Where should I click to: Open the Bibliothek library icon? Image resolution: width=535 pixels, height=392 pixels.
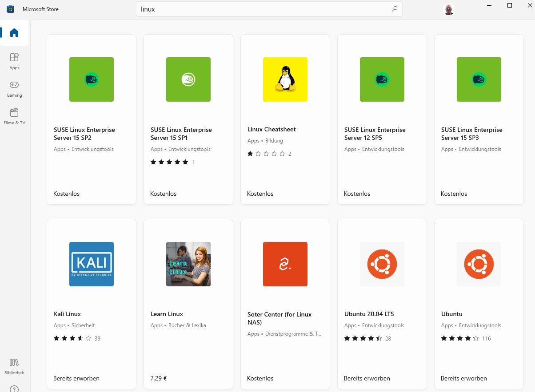point(14,366)
